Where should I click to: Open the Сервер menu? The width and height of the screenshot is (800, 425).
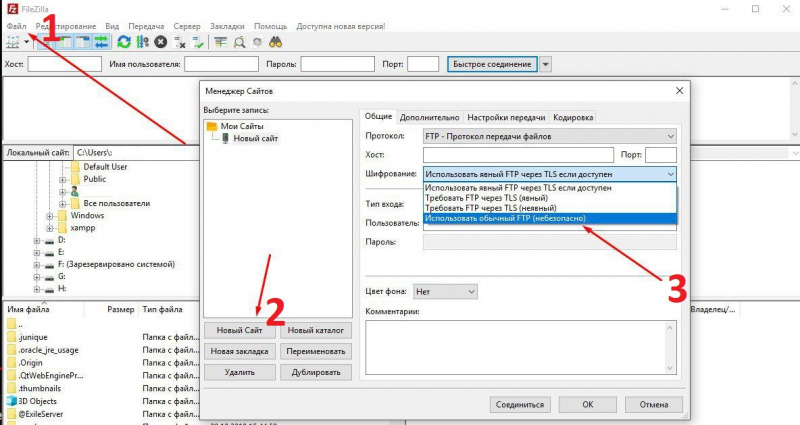point(187,26)
